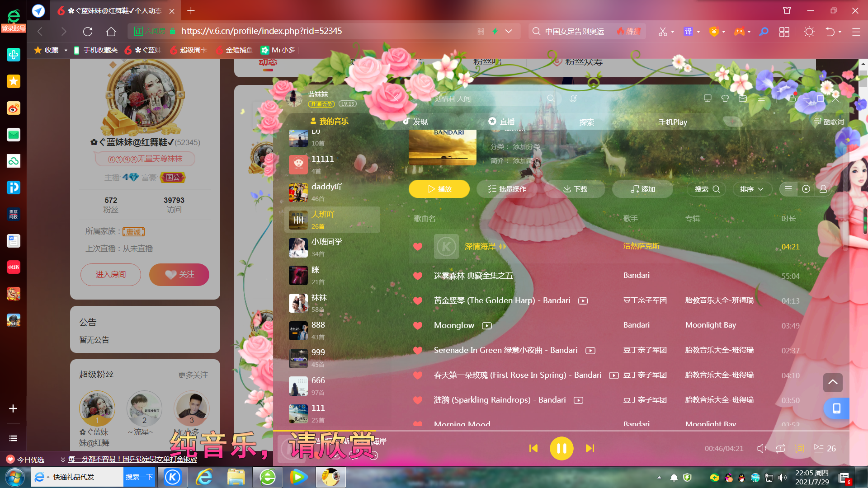Image resolution: width=868 pixels, height=488 pixels.
Task: Show hidden system tray icons
Action: (x=659, y=477)
